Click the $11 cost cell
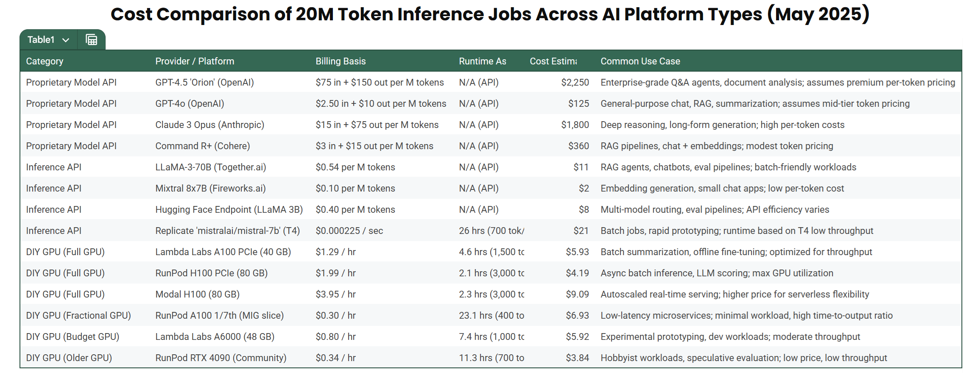The image size is (980, 381). click(x=581, y=167)
